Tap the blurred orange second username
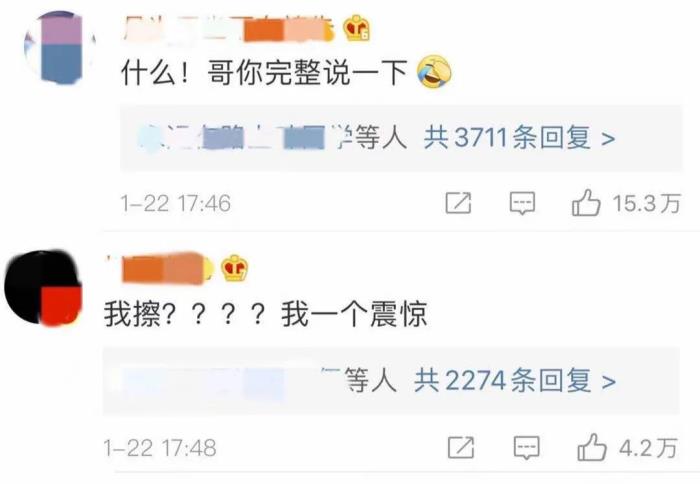The width and height of the screenshot is (700, 484). [160, 268]
